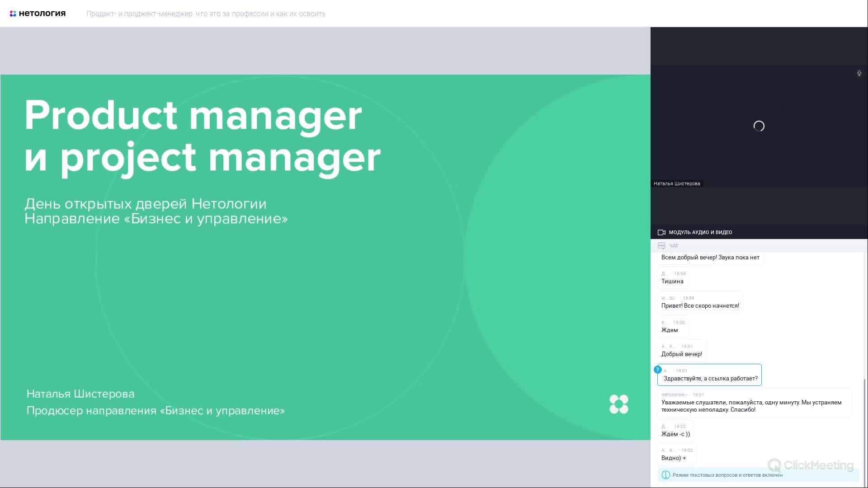Click the chat icon beside ЧАТ
Image resolution: width=868 pixels, height=488 pixels.
[x=661, y=246]
